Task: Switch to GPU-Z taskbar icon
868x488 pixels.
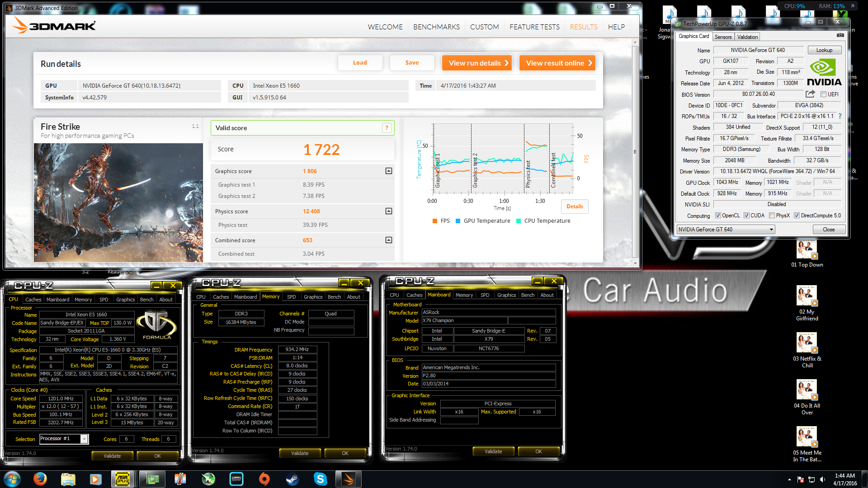Action: [152, 479]
